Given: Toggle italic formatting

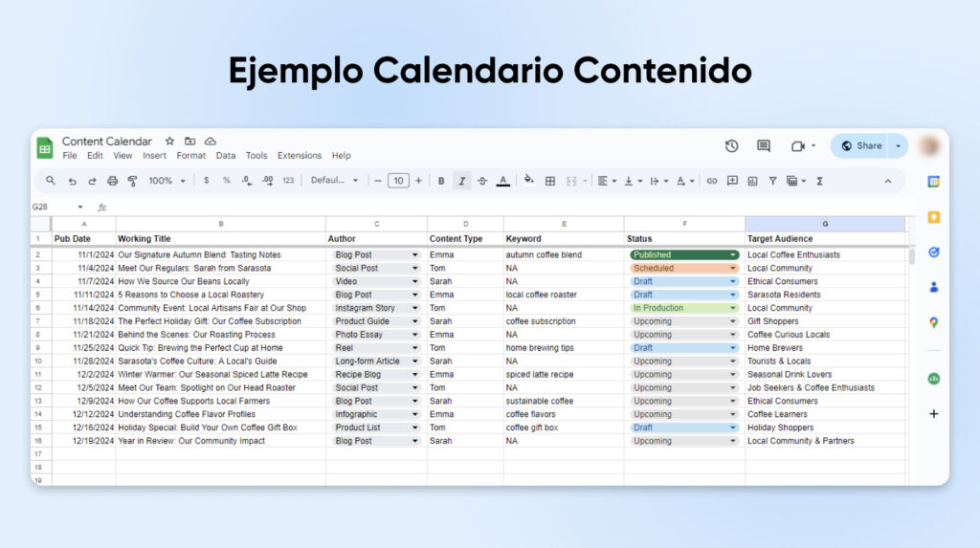Looking at the screenshot, I should 462,181.
